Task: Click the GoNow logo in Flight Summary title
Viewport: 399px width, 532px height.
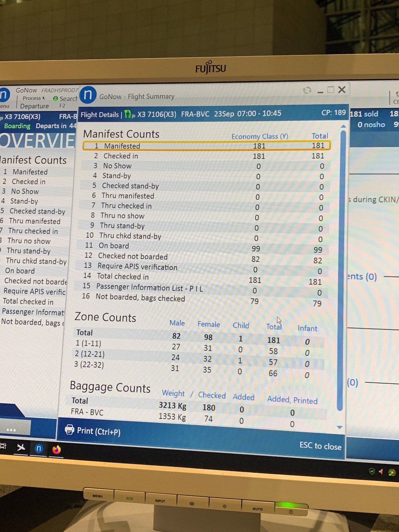Action: (88, 95)
